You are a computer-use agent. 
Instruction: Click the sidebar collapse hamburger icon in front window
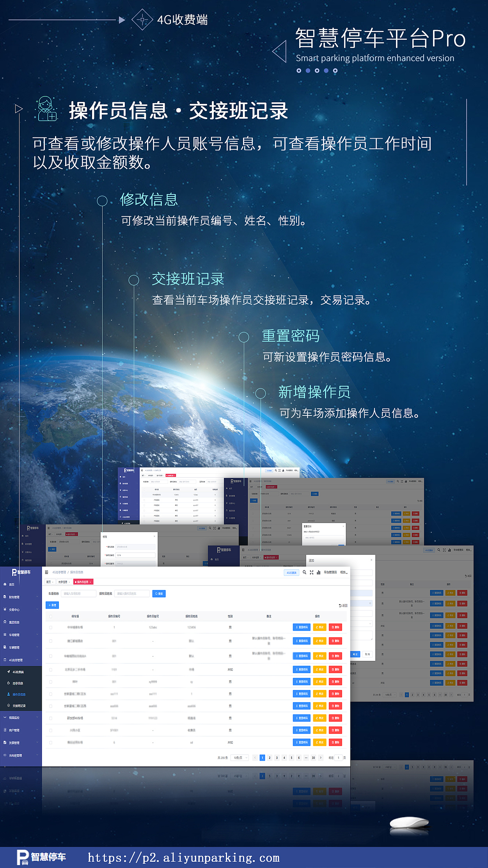coord(46,572)
